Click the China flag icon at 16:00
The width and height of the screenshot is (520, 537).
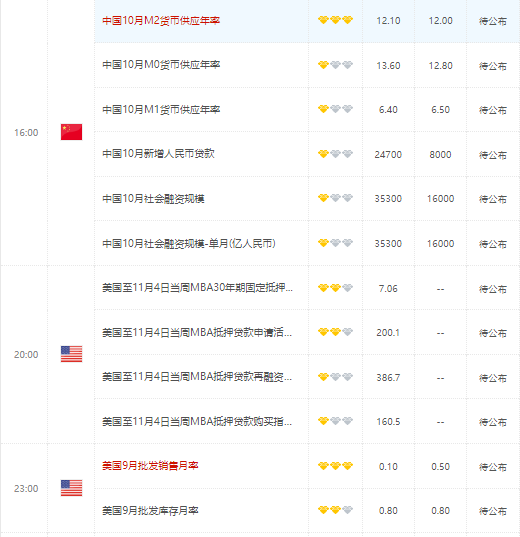point(71,132)
